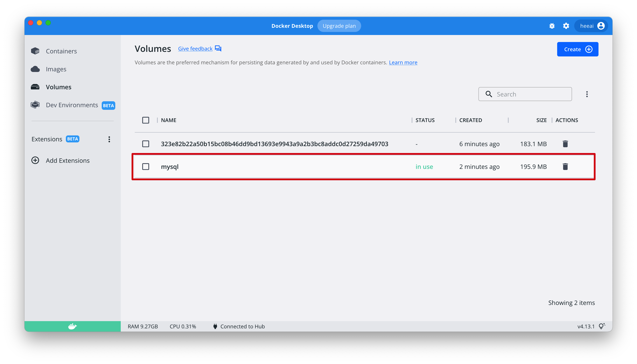This screenshot has height=364, width=637.
Task: Click the 183.1 MB size cell
Action: [x=533, y=144]
